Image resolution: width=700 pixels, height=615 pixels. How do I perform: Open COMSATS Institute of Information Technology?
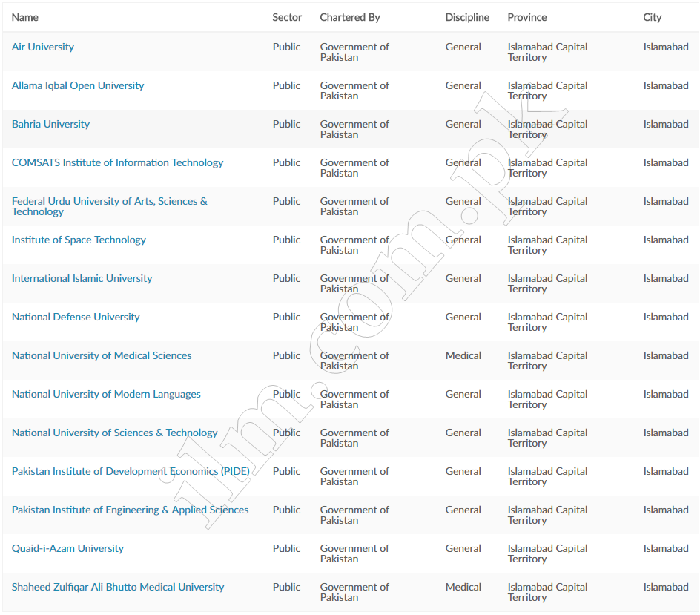[x=117, y=162]
